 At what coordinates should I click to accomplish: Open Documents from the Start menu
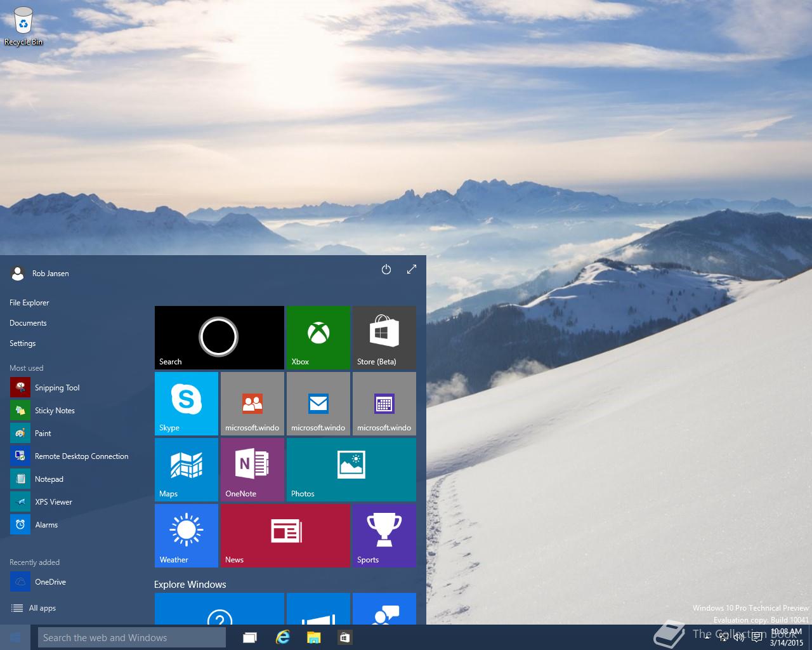[x=28, y=323]
